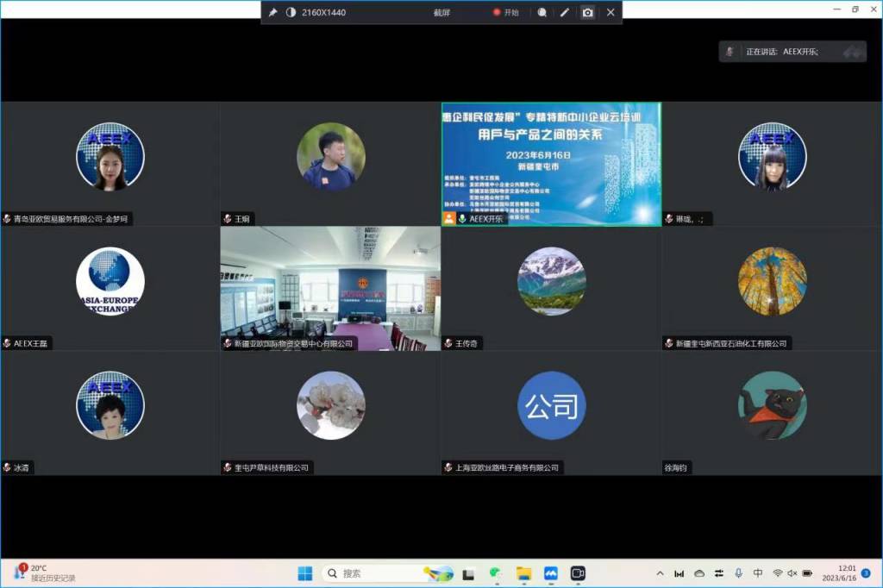883x588 pixels.
Task: Pin the screenshot toolbar
Action: pyautogui.click(x=273, y=13)
